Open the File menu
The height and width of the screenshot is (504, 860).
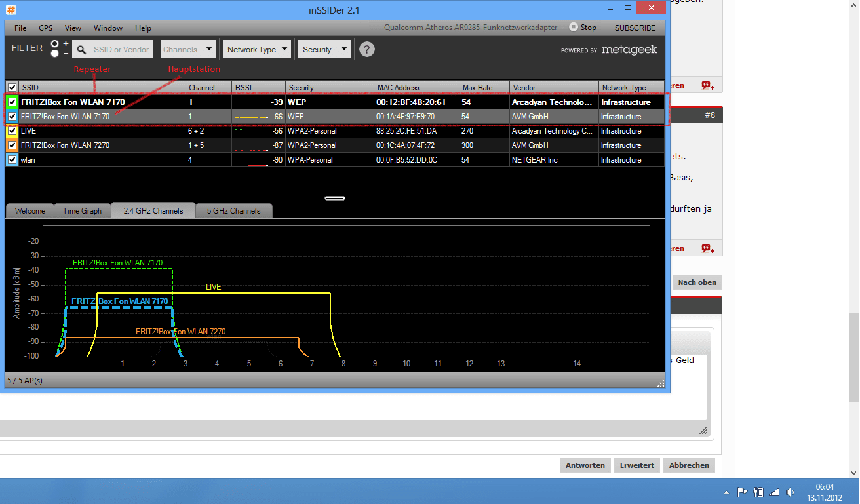tap(20, 28)
